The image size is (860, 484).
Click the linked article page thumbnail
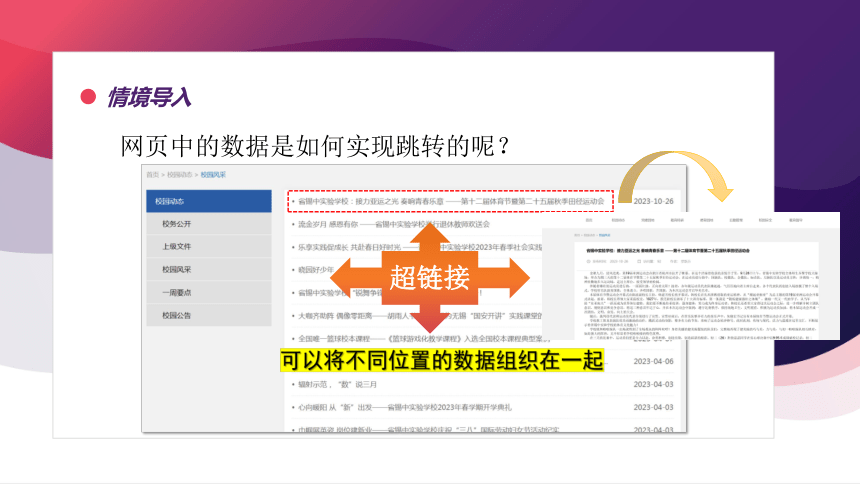pyautogui.click(x=691, y=276)
